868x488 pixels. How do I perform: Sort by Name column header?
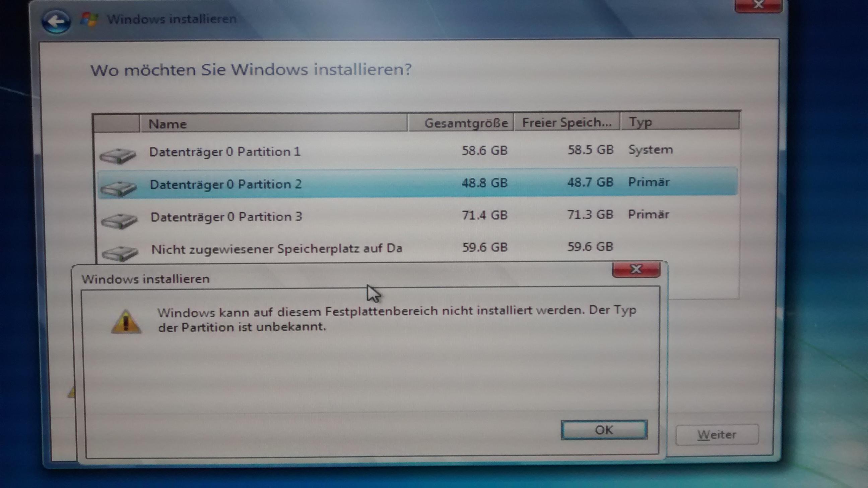click(x=274, y=123)
